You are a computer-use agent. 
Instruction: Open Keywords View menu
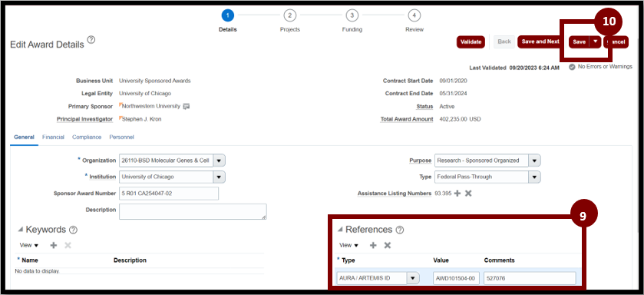(29, 245)
